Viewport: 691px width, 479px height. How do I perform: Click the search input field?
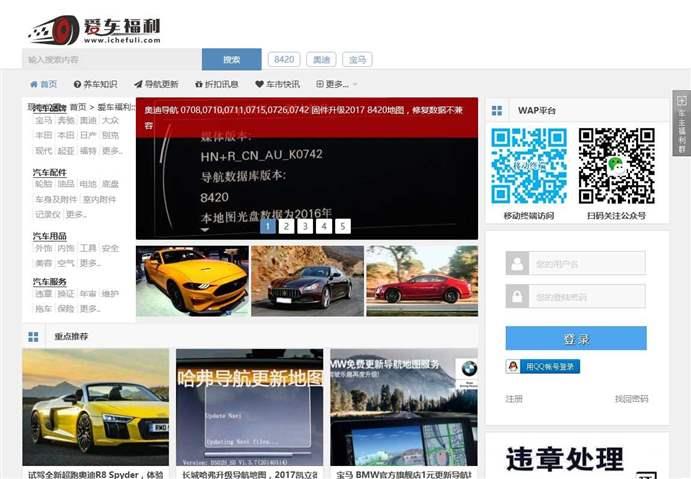112,59
